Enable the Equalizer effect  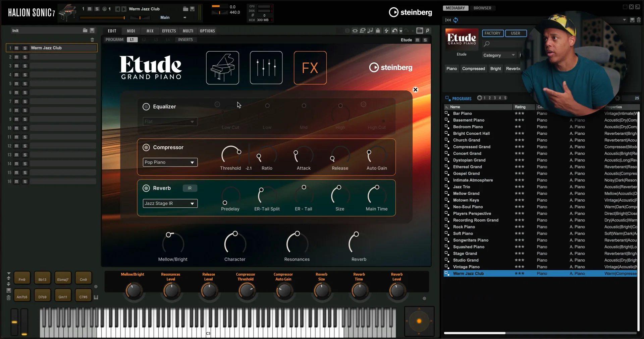[x=146, y=107]
